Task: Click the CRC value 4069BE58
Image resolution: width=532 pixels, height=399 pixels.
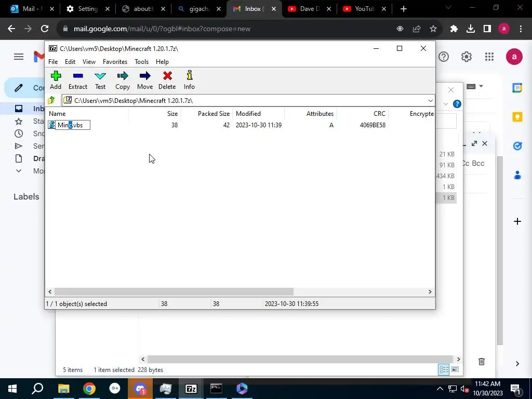Action: (x=373, y=125)
